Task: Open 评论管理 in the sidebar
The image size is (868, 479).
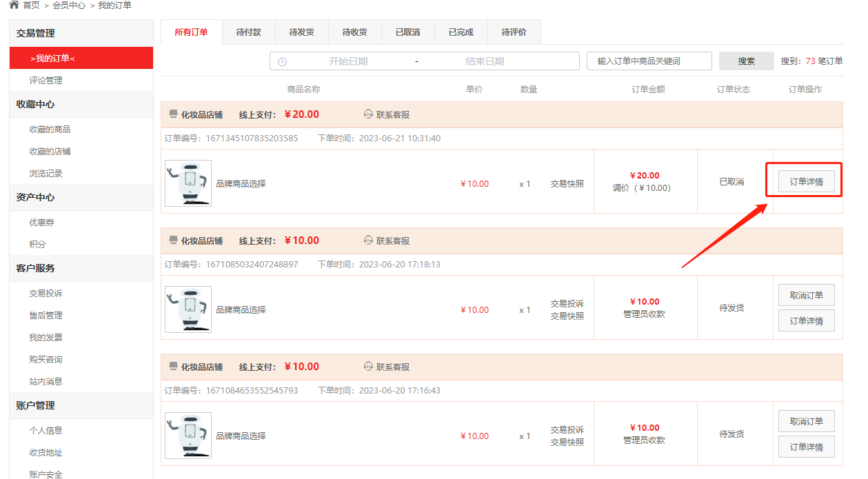Action: coord(46,81)
